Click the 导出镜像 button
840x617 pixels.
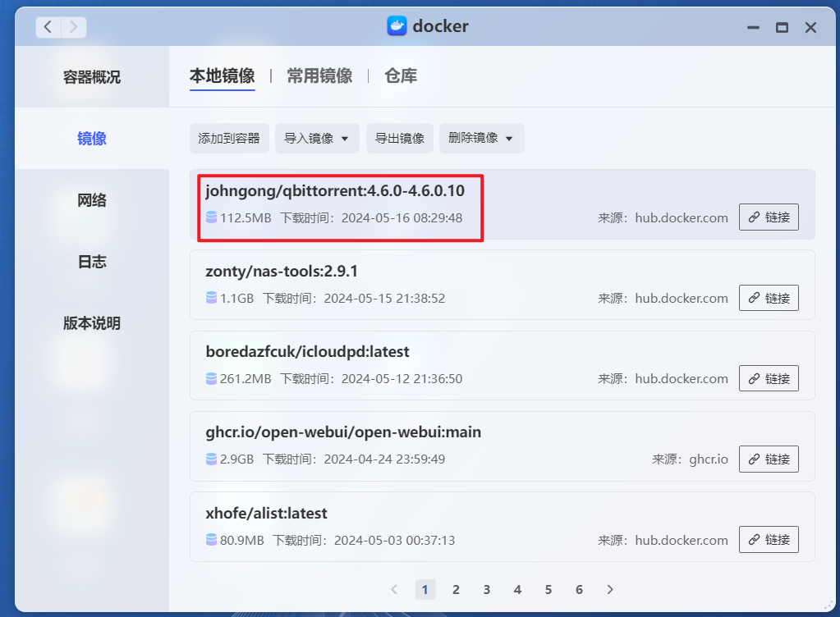click(x=400, y=138)
